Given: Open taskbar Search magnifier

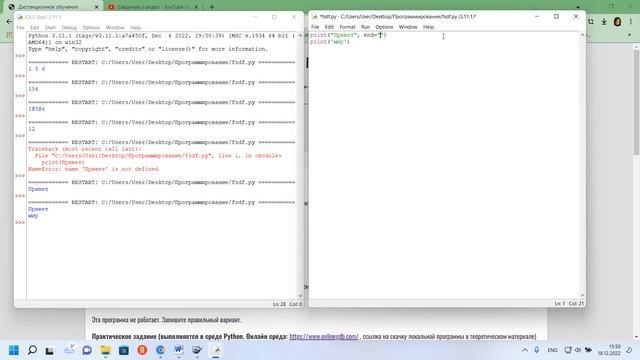Looking at the screenshot, I should 32,350.
